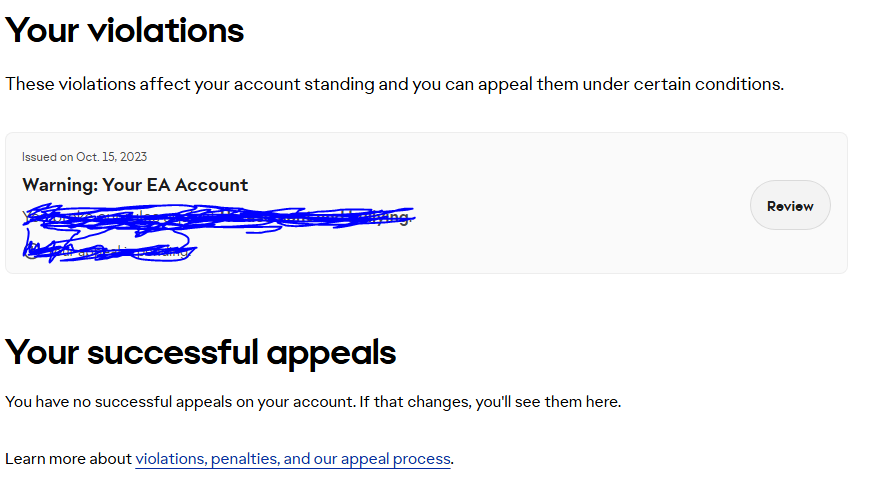Screen dimensions: 880x488
Task: Click "appeal process" at the end of the link
Action: click(x=396, y=459)
